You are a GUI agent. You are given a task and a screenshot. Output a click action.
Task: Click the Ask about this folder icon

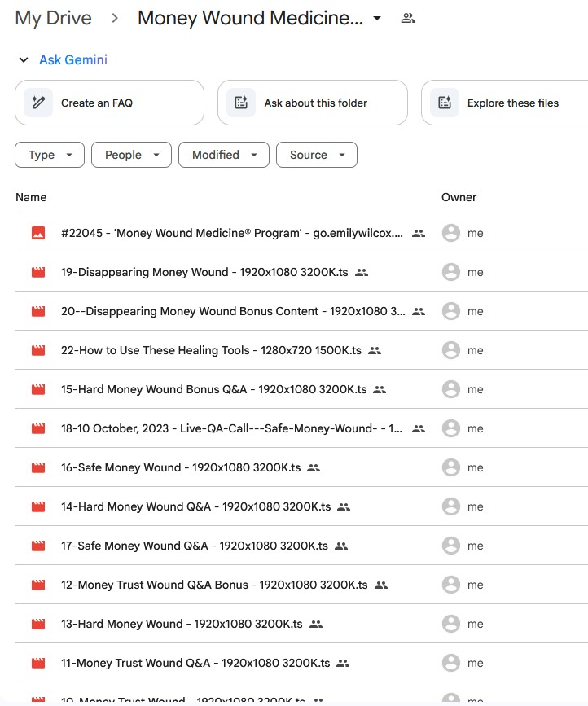241,103
